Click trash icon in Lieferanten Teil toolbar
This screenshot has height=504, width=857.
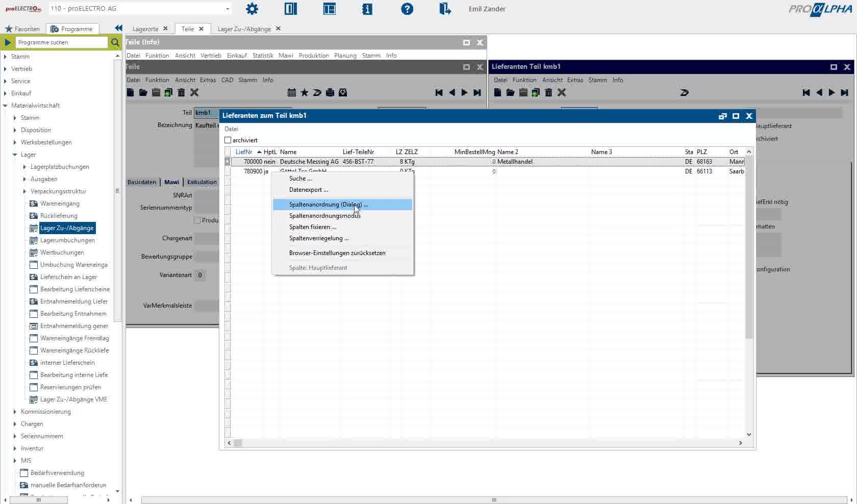tap(548, 92)
